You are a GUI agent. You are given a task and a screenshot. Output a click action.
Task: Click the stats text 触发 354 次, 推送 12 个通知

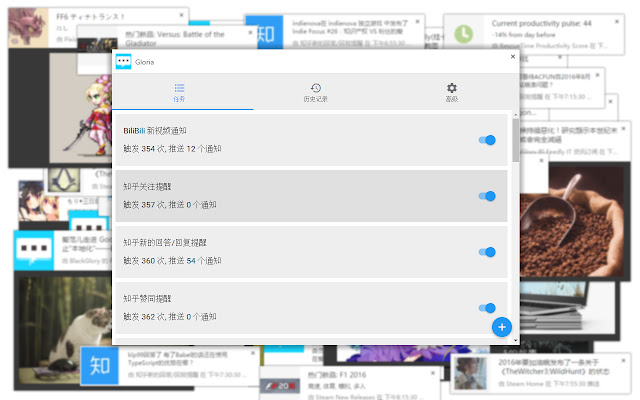tap(172, 149)
